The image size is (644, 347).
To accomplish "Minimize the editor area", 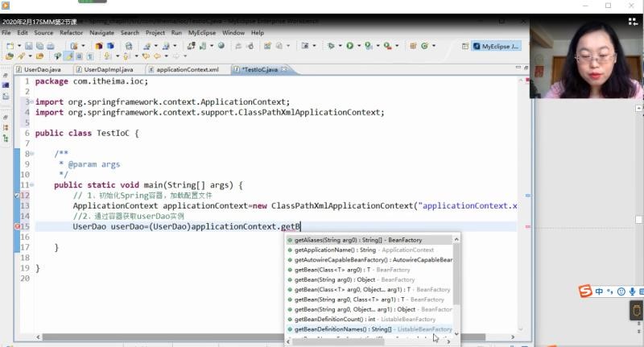I will pyautogui.click(x=518, y=68).
